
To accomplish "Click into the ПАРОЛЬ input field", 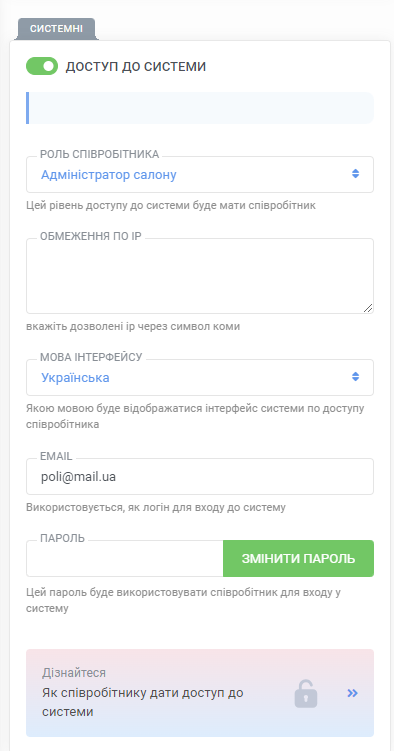I will click(x=125, y=558).
